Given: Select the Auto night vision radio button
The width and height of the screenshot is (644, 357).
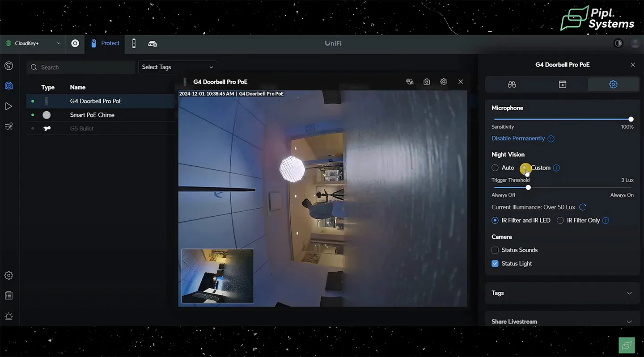Looking at the screenshot, I should point(495,168).
